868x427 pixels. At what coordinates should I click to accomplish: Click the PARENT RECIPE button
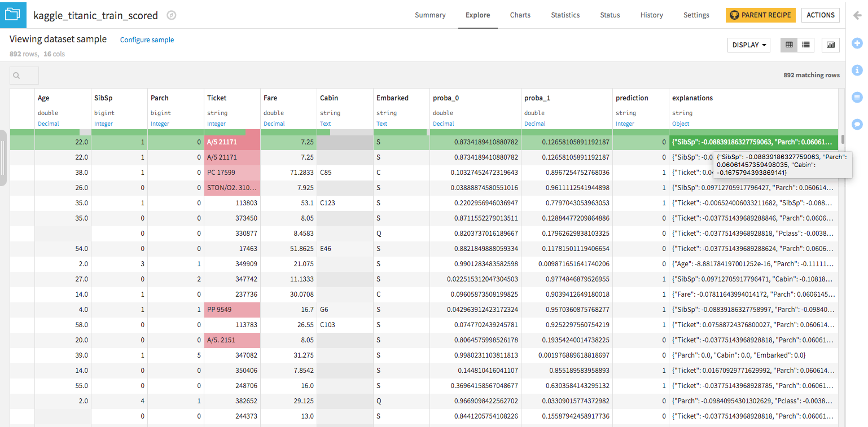[760, 15]
